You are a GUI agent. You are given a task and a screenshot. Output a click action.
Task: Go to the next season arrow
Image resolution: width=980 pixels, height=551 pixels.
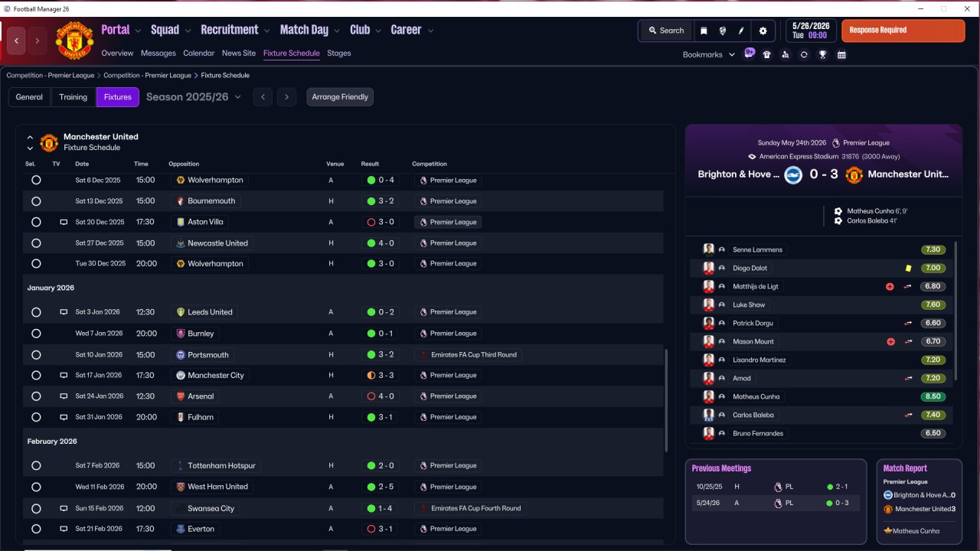(x=286, y=97)
